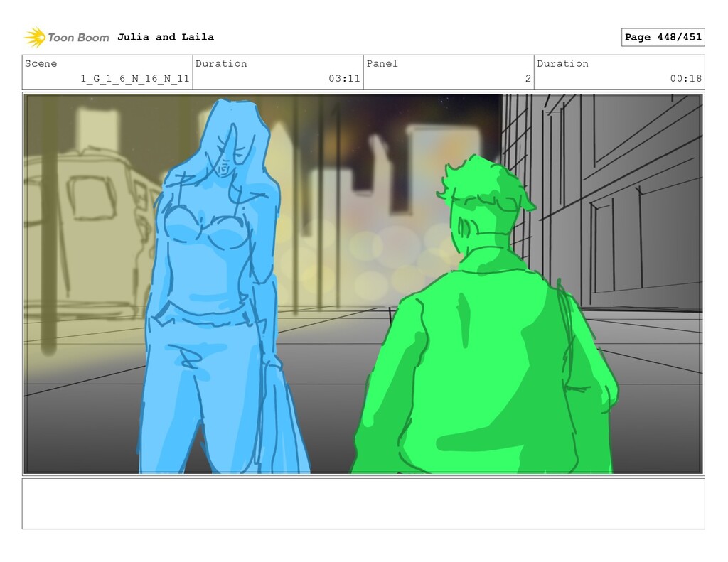Click the scene duration value '03:11'
728x562 pixels.
click(344, 78)
